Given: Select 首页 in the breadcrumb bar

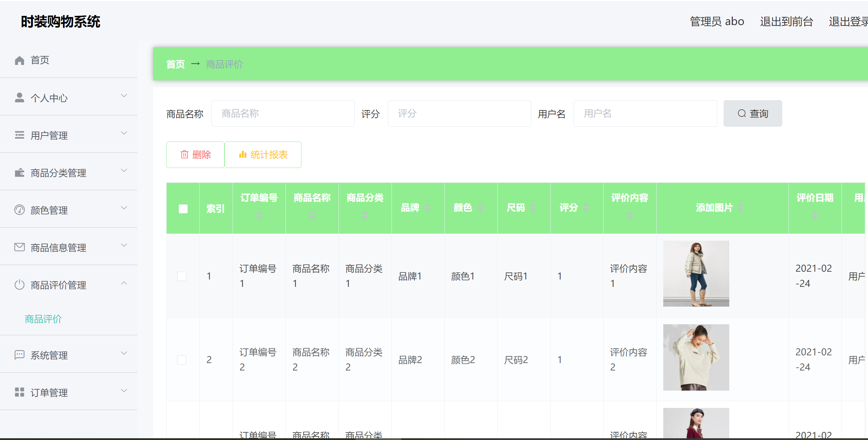Looking at the screenshot, I should [x=175, y=64].
